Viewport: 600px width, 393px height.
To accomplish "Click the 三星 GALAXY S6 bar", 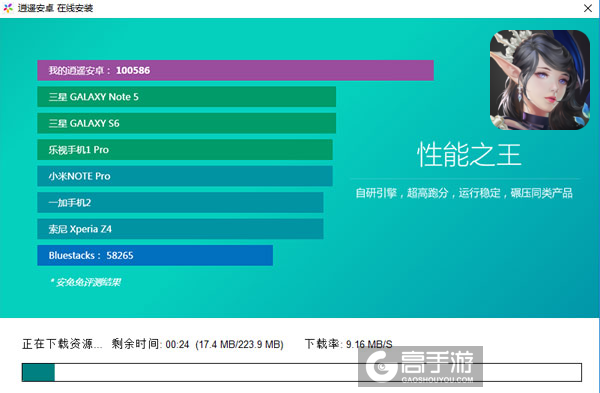I will click(x=186, y=123).
